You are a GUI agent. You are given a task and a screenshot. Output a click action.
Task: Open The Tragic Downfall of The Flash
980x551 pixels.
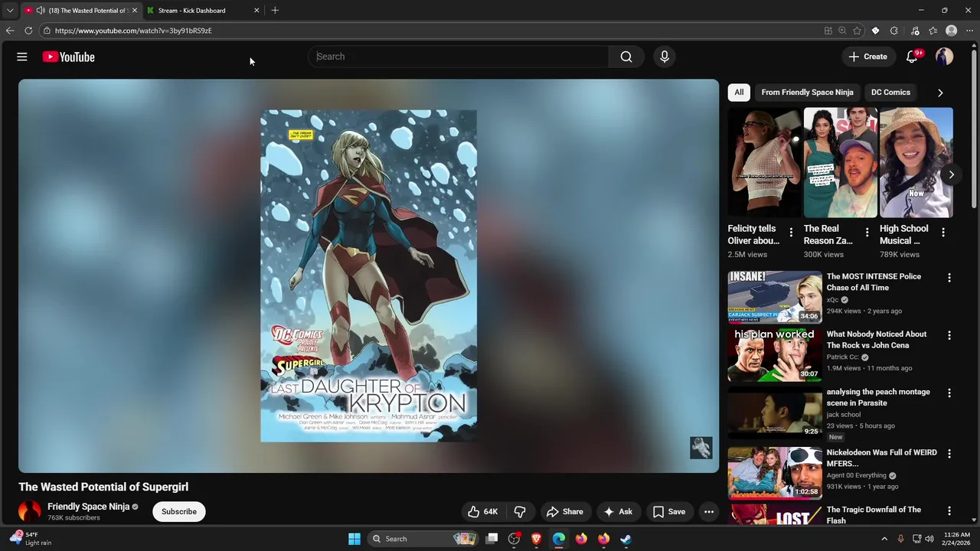(874, 515)
